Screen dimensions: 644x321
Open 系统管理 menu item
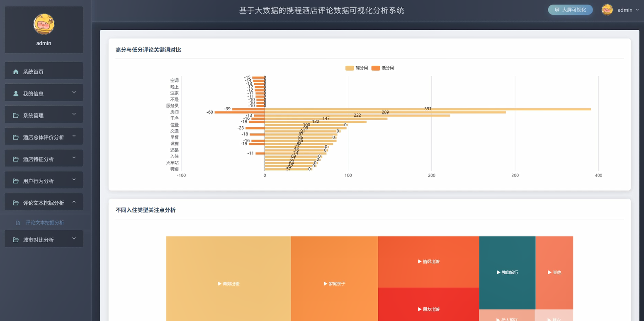click(44, 115)
